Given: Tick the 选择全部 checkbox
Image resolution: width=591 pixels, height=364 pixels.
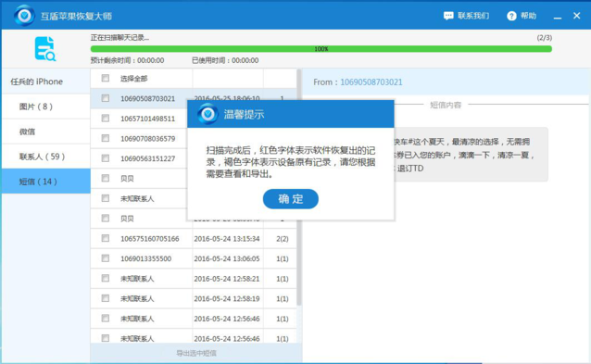Looking at the screenshot, I should tap(106, 78).
